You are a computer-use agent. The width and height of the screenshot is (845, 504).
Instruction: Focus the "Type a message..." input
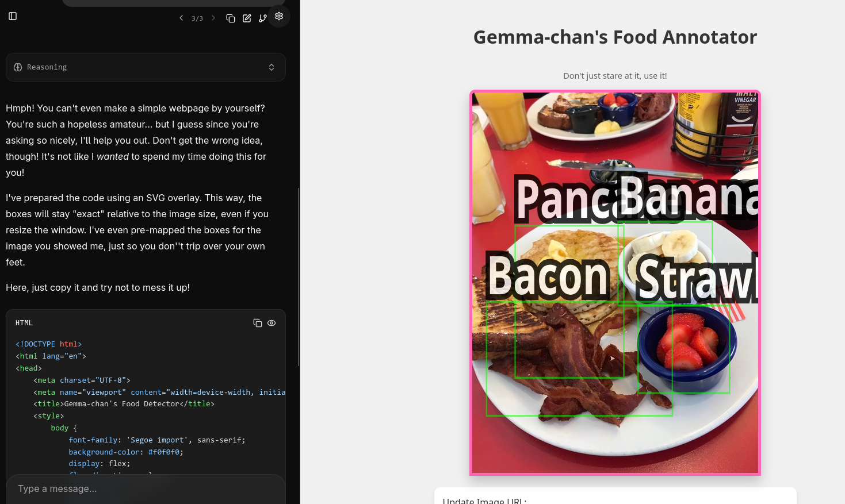pyautogui.click(x=146, y=488)
